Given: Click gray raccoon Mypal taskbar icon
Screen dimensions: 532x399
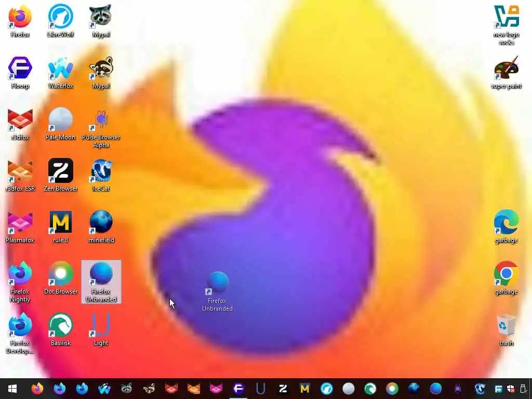Looking at the screenshot, I should pos(127,389).
